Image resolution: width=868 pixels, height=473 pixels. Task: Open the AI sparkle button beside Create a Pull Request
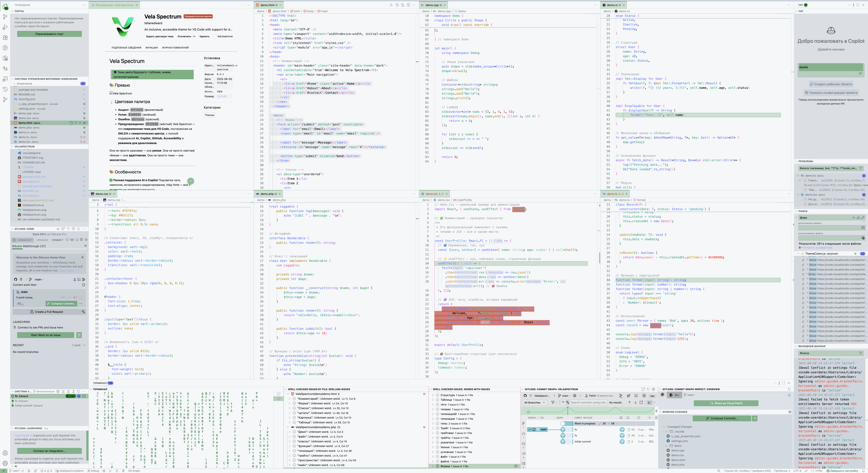83,312
